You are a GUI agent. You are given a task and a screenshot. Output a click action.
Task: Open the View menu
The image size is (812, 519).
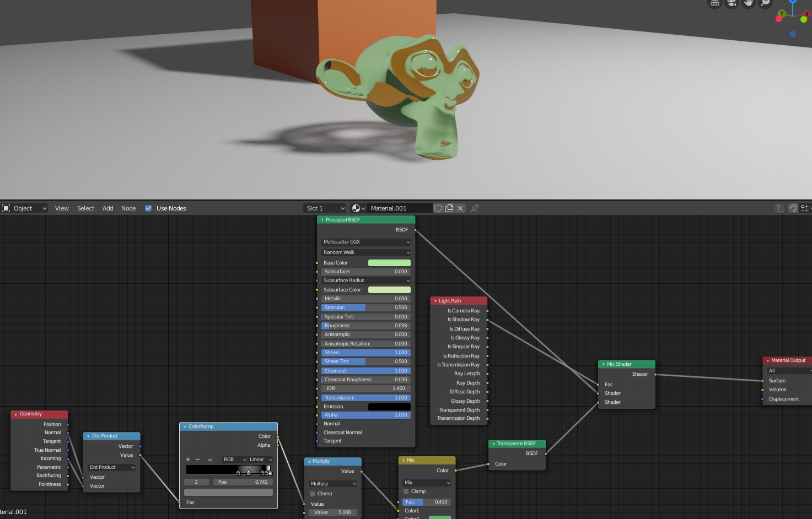62,208
